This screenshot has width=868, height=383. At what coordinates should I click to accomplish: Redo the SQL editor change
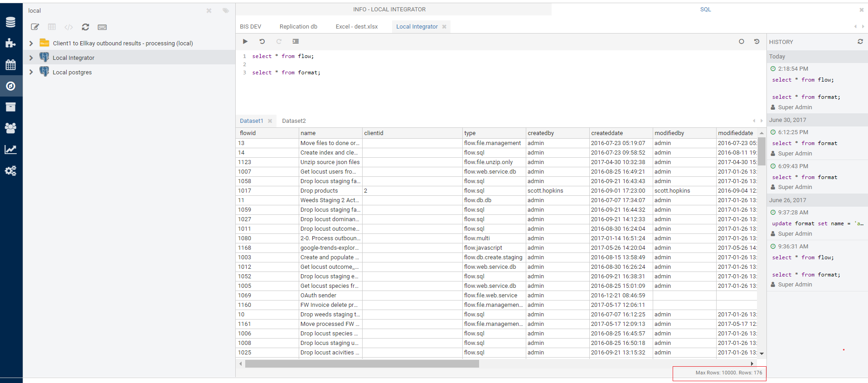point(279,41)
